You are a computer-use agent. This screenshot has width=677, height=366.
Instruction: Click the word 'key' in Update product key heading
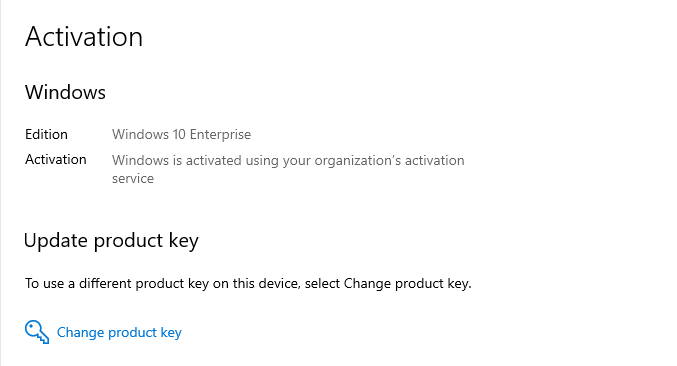click(183, 241)
